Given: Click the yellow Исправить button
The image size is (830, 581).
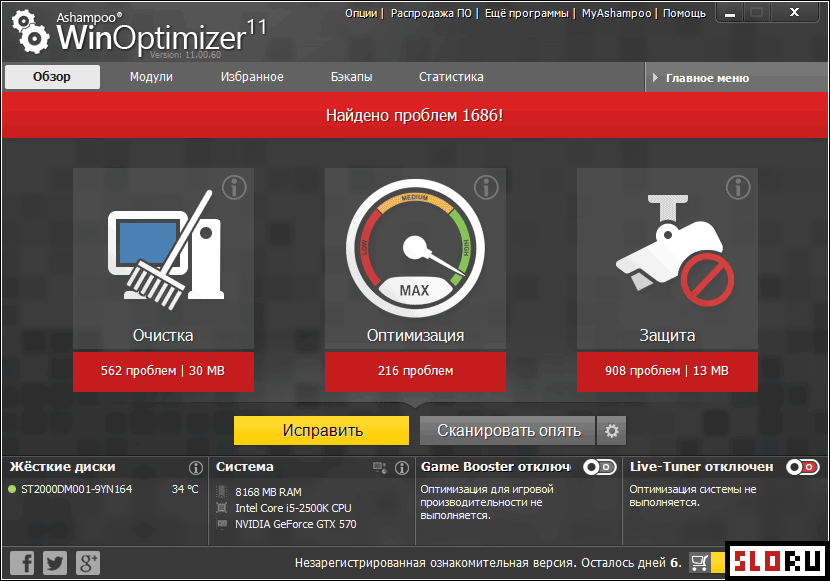Looking at the screenshot, I should click(321, 430).
